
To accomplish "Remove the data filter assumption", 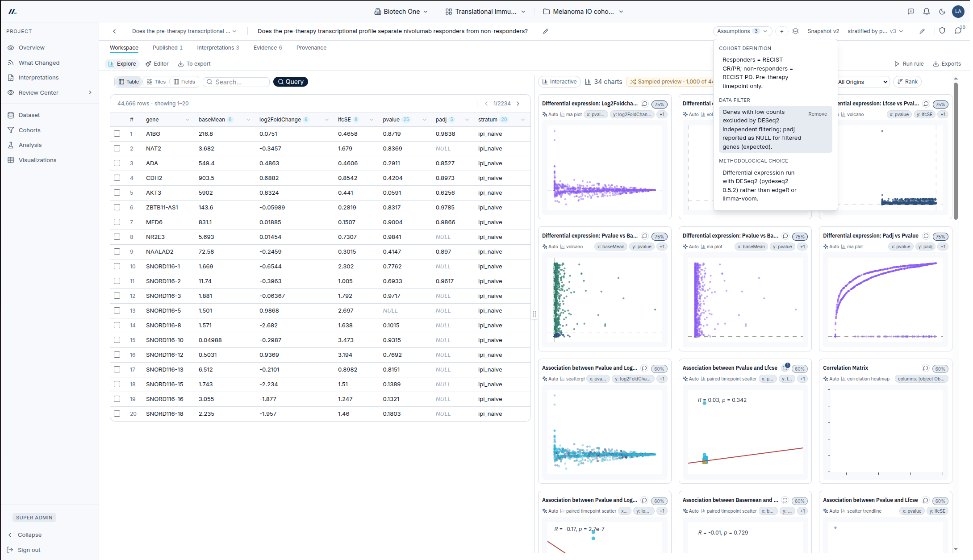I will pos(817,114).
